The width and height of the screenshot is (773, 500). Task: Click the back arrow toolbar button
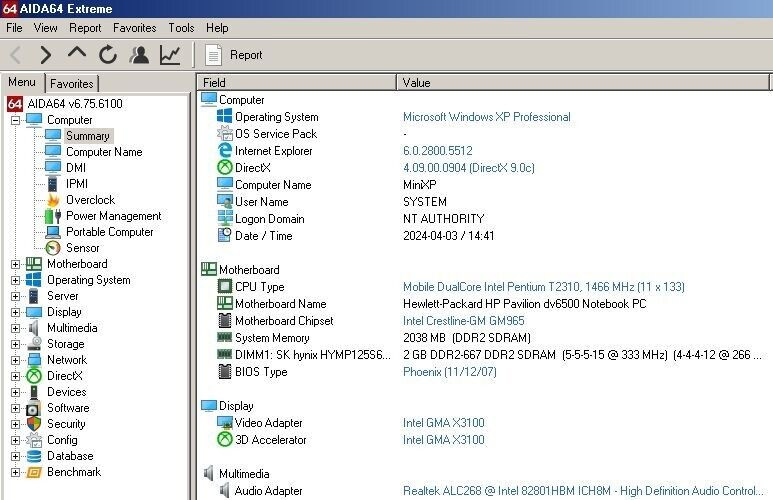tap(16, 55)
